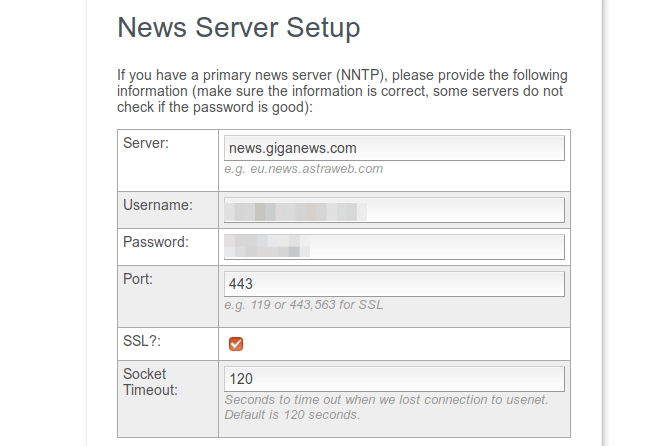Image resolution: width=666 pixels, height=446 pixels.
Task: Click the 'Default is 120 seconds' note
Action: click(x=292, y=414)
